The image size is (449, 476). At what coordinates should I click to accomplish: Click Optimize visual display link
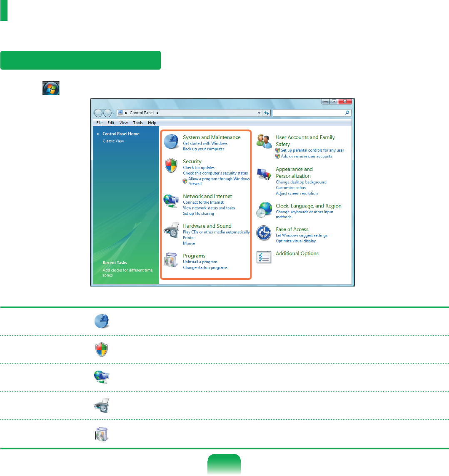(296, 241)
